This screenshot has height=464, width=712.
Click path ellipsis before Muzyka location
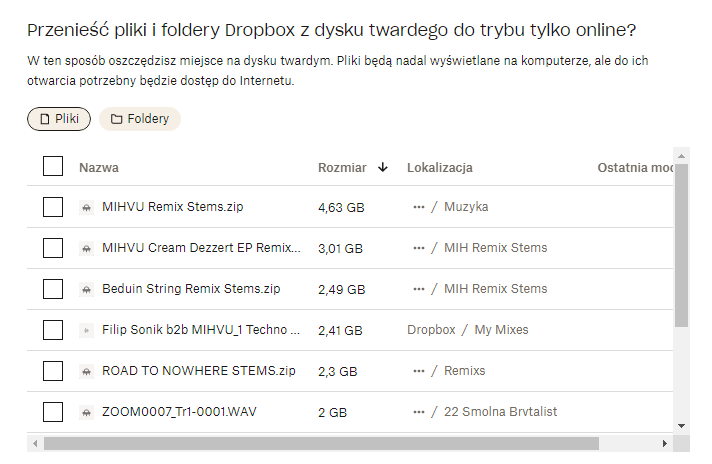coord(418,207)
